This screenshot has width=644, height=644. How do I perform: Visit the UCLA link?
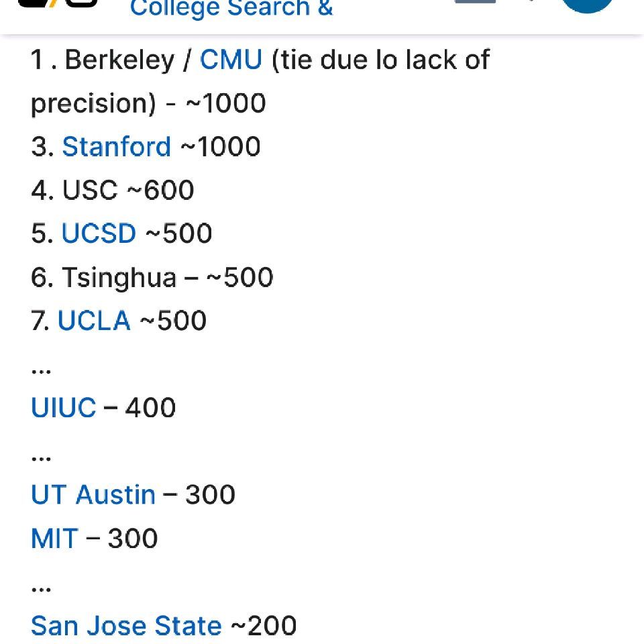point(94,321)
